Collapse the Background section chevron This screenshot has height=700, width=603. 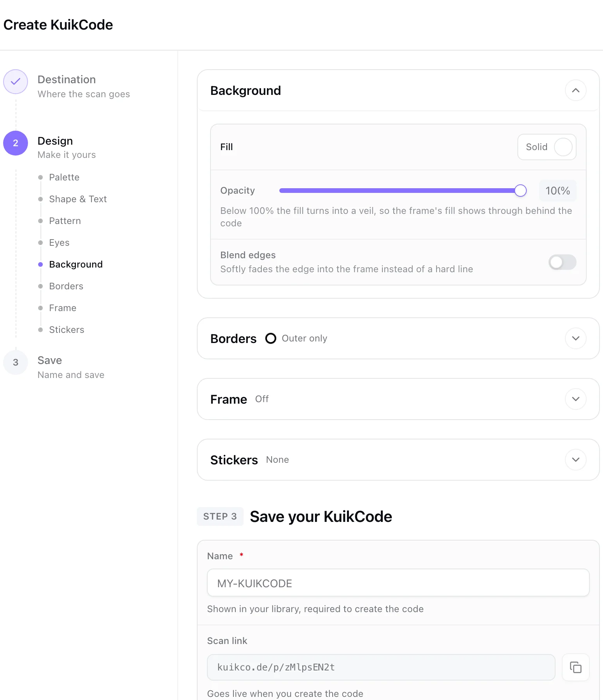[576, 90]
